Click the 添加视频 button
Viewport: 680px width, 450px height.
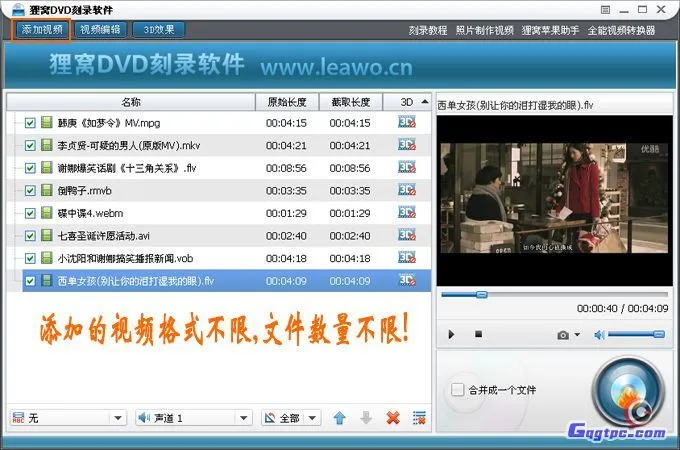tap(41, 30)
